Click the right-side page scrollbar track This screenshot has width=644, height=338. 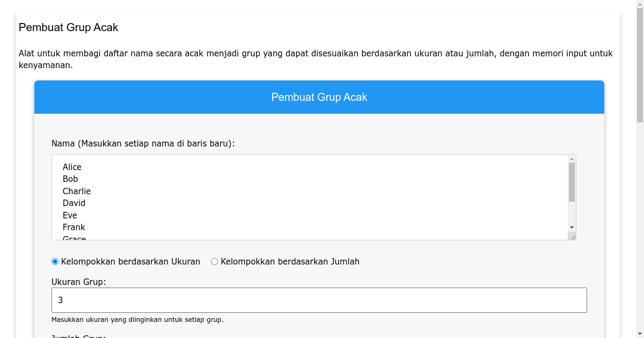639,161
